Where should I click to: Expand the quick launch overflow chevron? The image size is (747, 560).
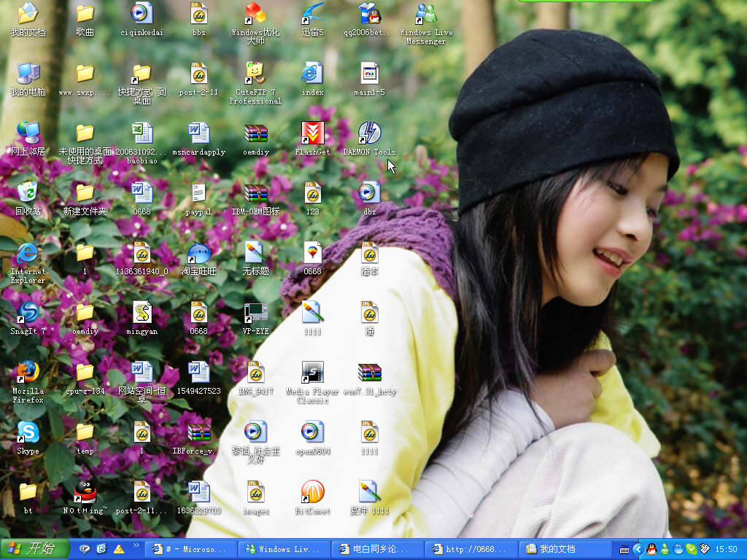tap(136, 546)
